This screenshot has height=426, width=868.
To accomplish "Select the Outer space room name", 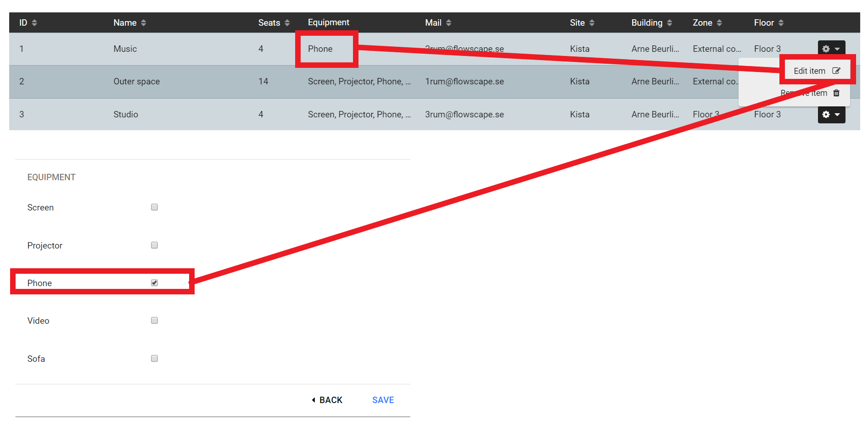I will [x=137, y=82].
